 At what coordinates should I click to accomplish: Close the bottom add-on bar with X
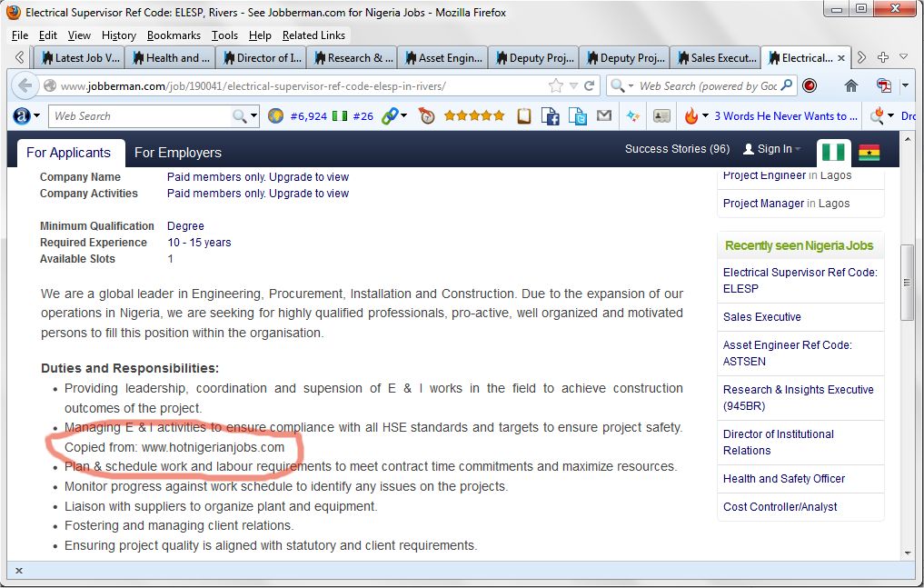(x=19, y=571)
